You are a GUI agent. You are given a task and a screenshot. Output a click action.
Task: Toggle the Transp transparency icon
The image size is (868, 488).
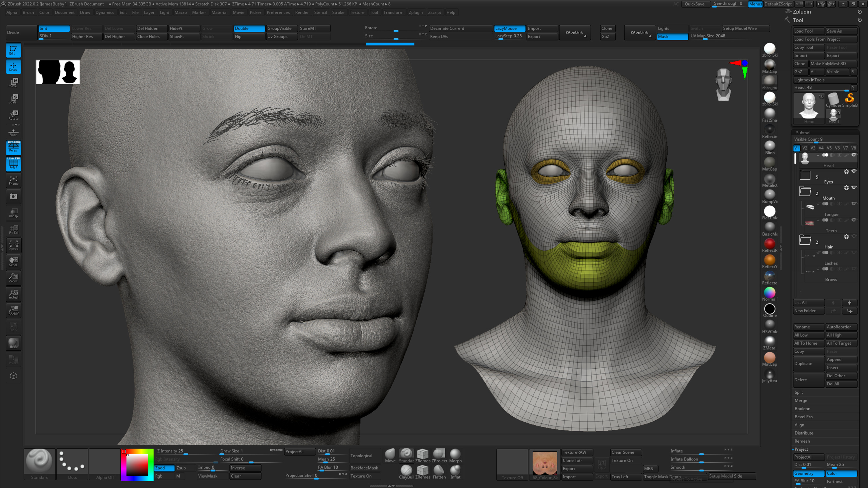14,212
